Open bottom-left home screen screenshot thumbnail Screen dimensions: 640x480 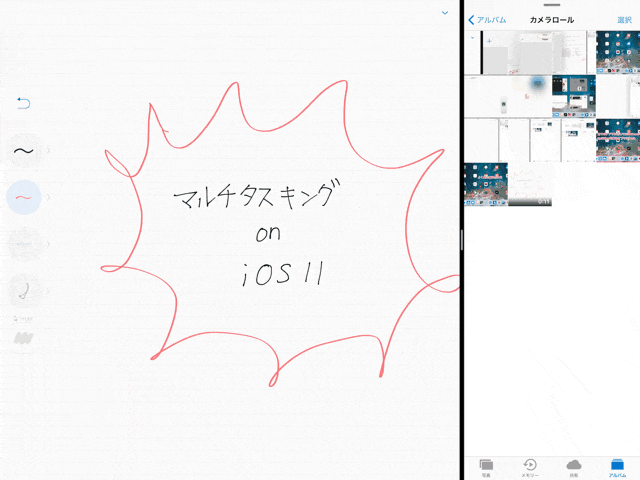[486, 184]
